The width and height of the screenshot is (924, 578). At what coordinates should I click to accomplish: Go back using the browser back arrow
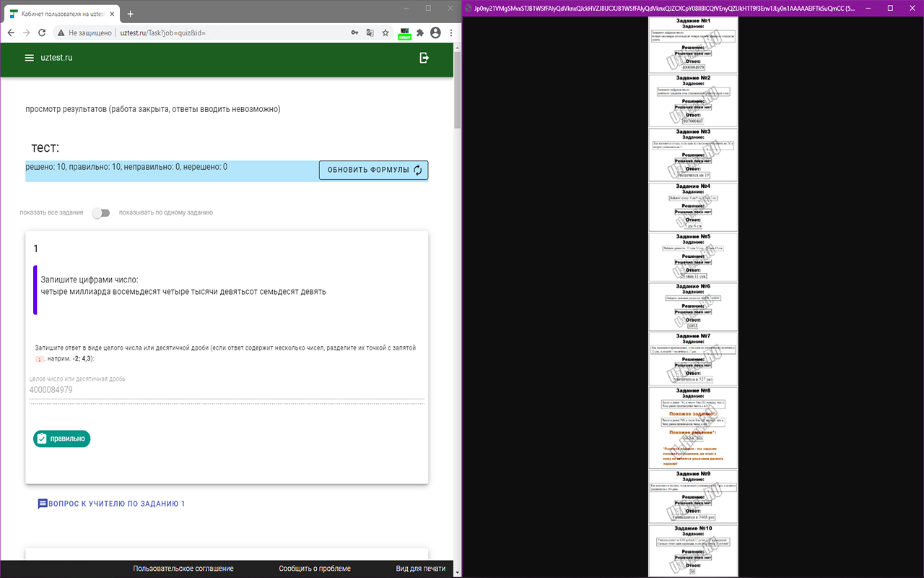pyautogui.click(x=11, y=33)
